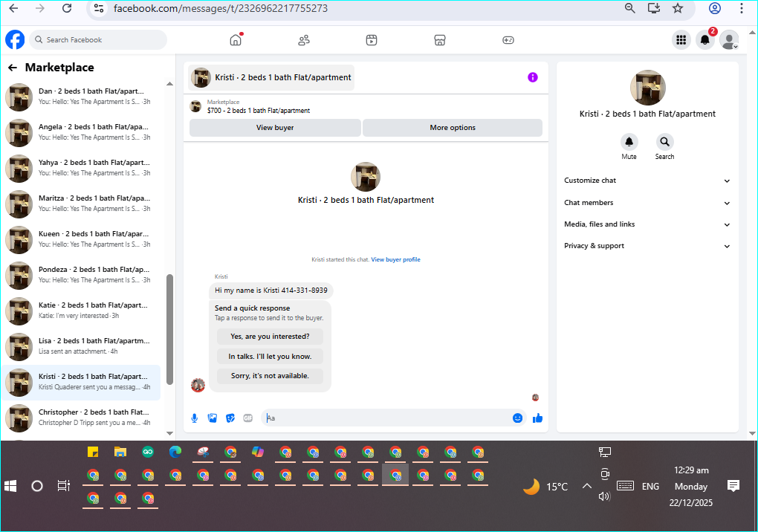The height and width of the screenshot is (532, 758).
Task: Click in the Search Facebook field
Action: [99, 40]
